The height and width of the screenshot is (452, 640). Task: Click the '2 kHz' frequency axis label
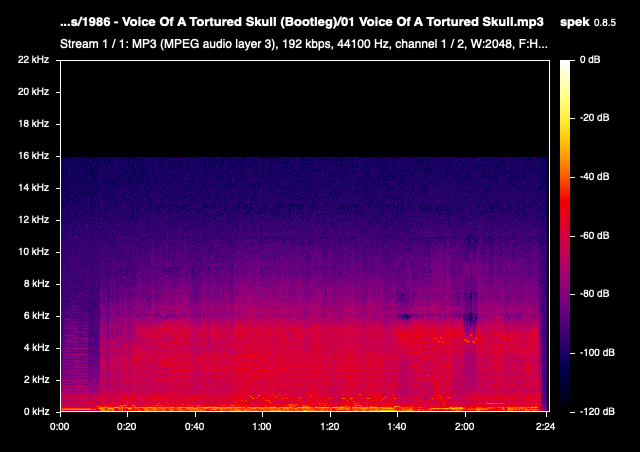36,380
